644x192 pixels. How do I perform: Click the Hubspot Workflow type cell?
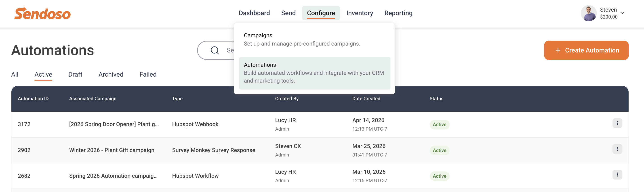coord(195,176)
